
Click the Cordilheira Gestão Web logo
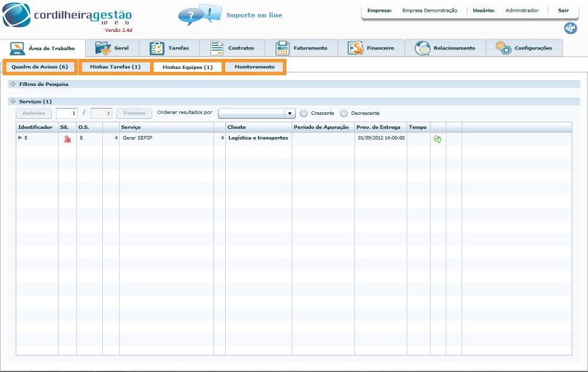[67, 17]
